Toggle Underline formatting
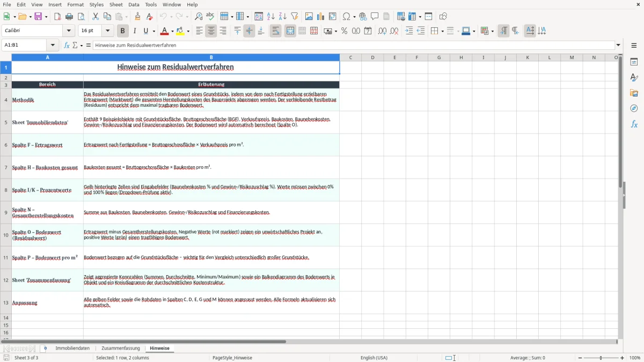Viewport: 644px width, 362px height. click(x=145, y=31)
